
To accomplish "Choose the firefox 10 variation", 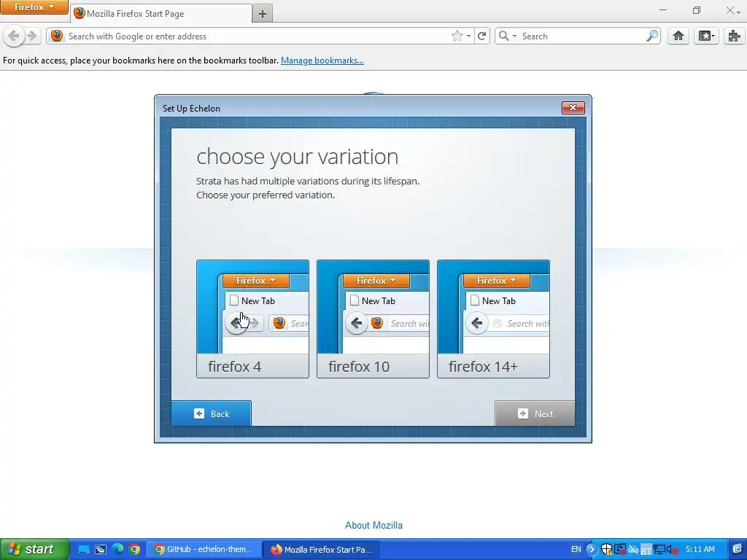I will pyautogui.click(x=373, y=319).
